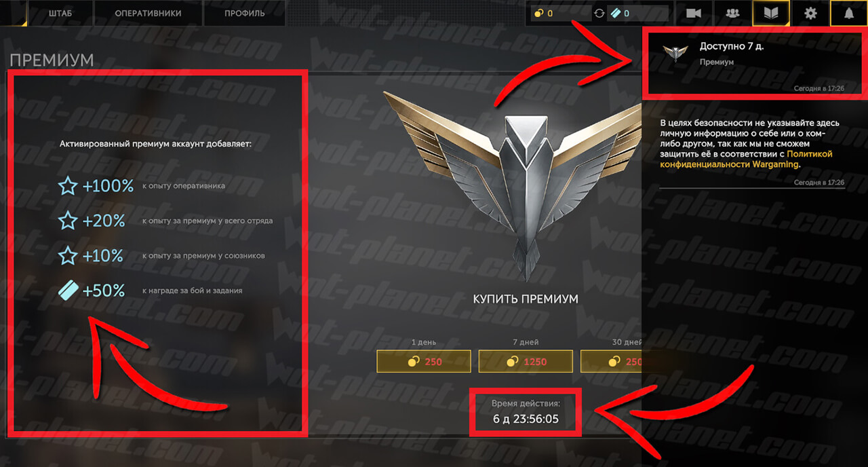Image resolution: width=868 pixels, height=467 pixels.
Task: Open the camera replay icon in the top bar
Action: click(693, 13)
